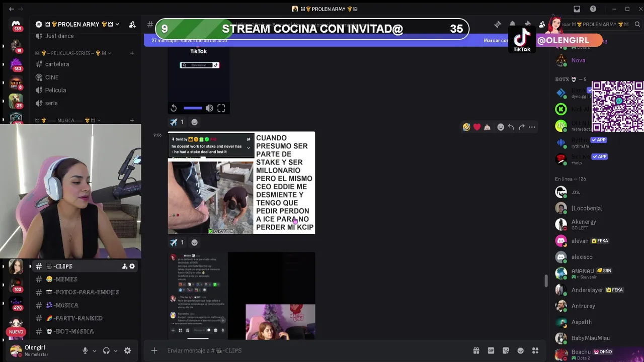The image size is (644, 362).
Task: React with heart on hovered message
Action: coord(477,127)
